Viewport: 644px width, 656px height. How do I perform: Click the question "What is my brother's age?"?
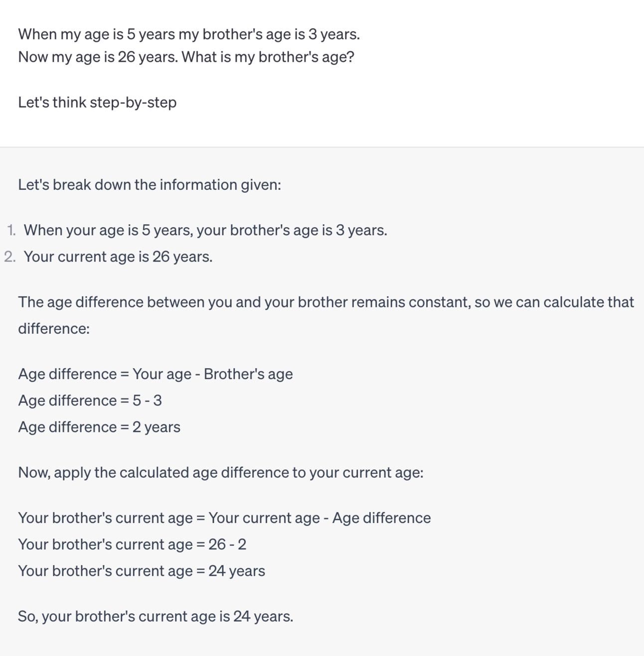click(x=268, y=57)
